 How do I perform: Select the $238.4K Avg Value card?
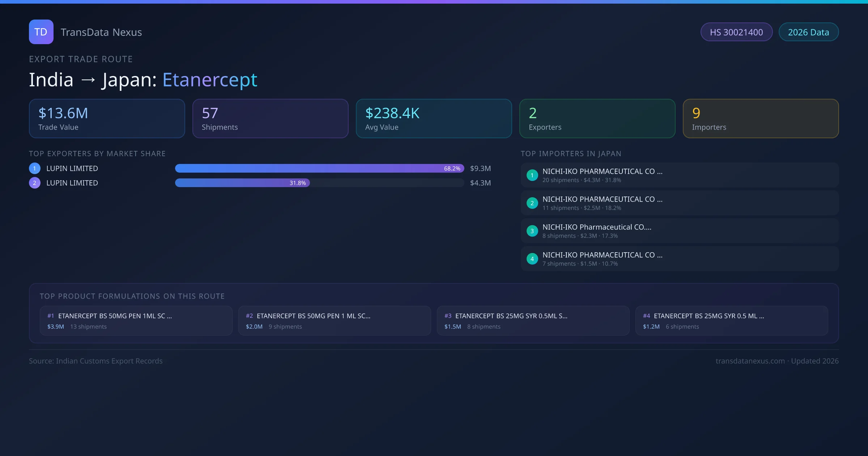pos(434,119)
